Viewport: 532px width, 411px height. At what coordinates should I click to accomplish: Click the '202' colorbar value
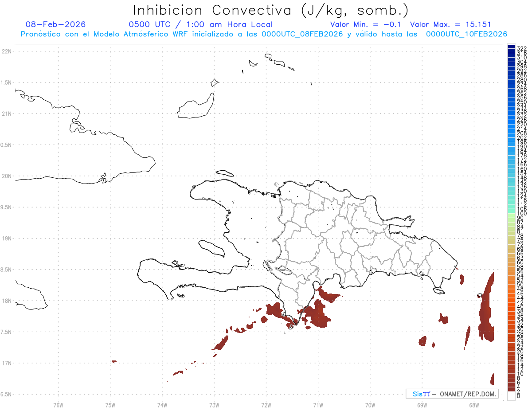tap(522, 137)
